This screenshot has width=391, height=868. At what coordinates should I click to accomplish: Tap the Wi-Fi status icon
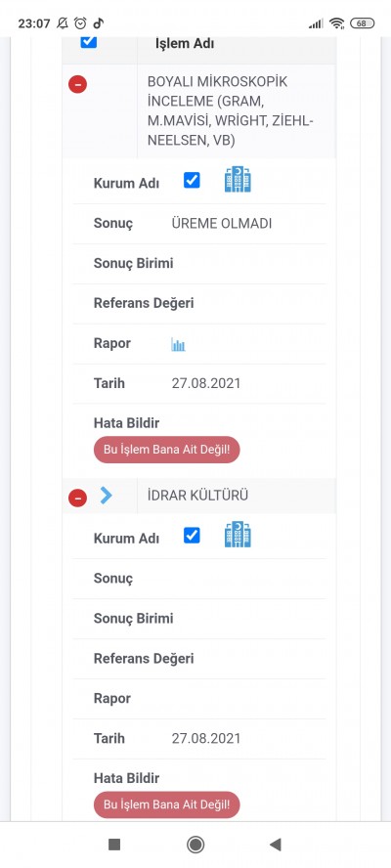click(336, 23)
